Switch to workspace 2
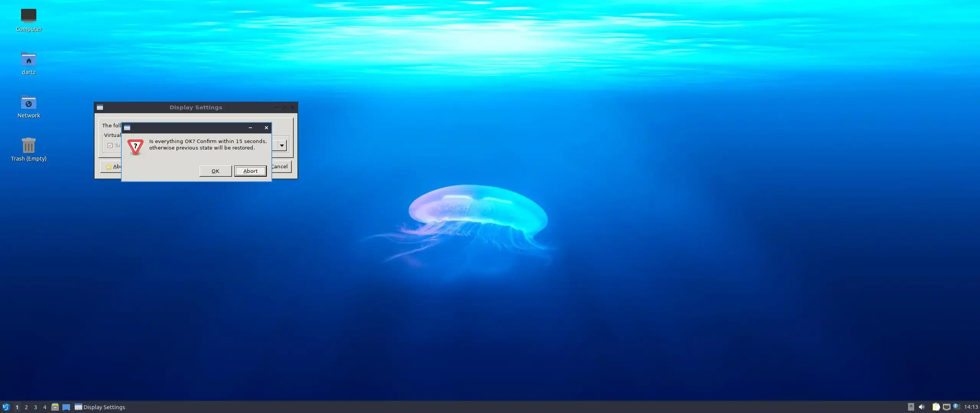This screenshot has width=980, height=413. click(x=26, y=407)
